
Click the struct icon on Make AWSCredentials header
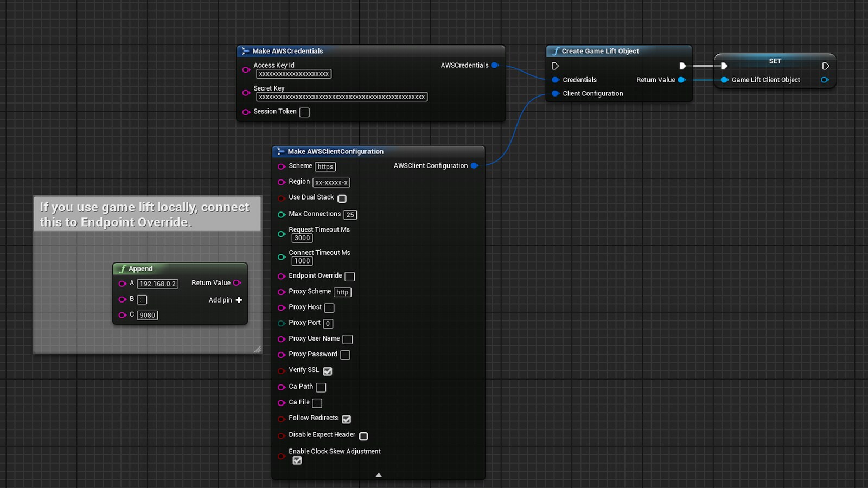(246, 51)
